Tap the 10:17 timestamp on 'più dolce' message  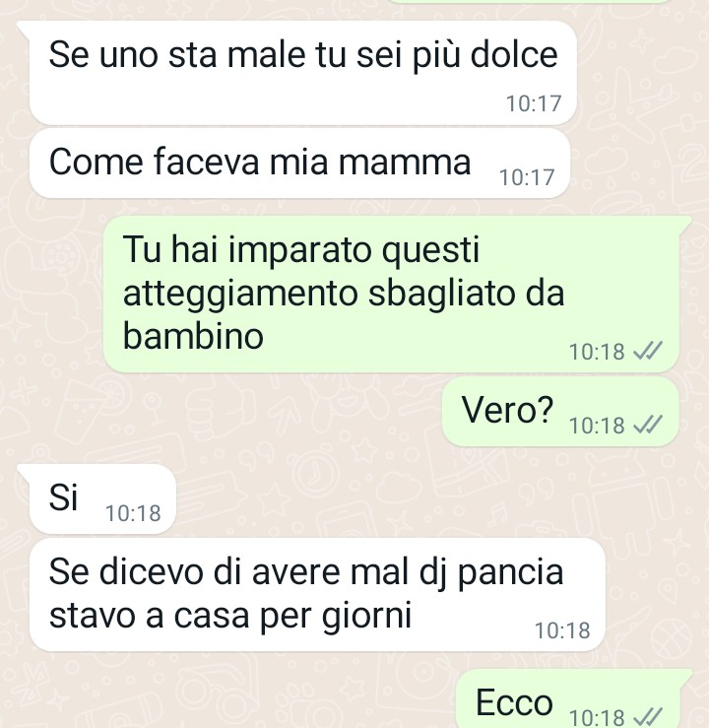click(534, 103)
